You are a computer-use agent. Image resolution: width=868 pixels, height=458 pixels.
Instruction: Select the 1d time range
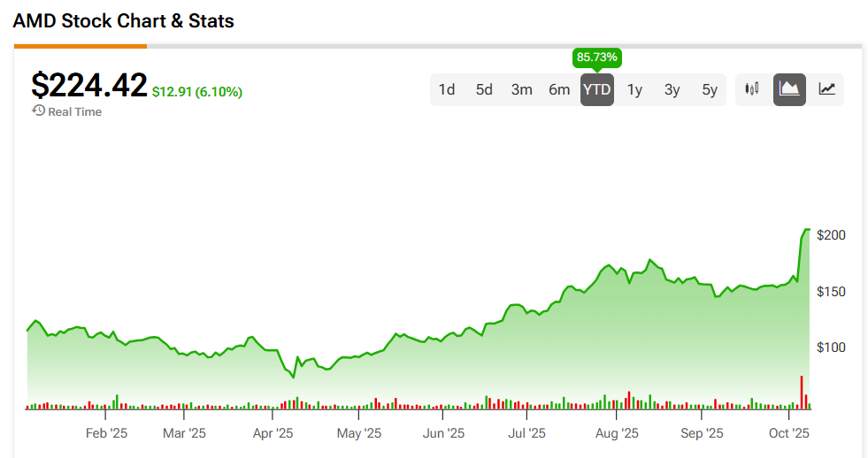coord(447,89)
